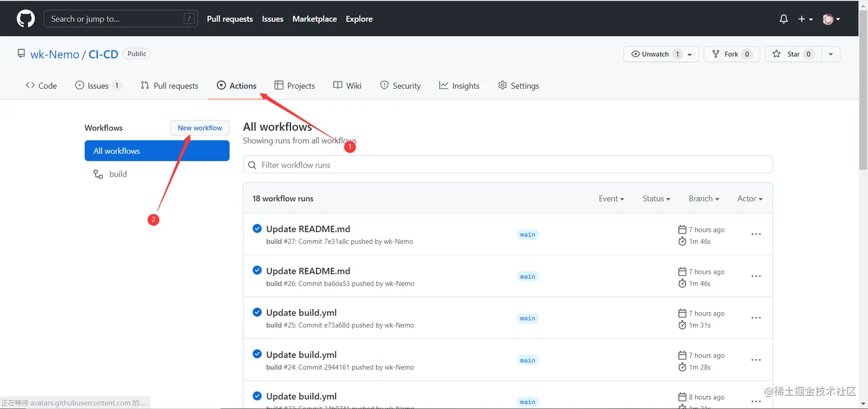Open the Actor filter dropdown
This screenshot has height=409, width=868.
click(750, 198)
